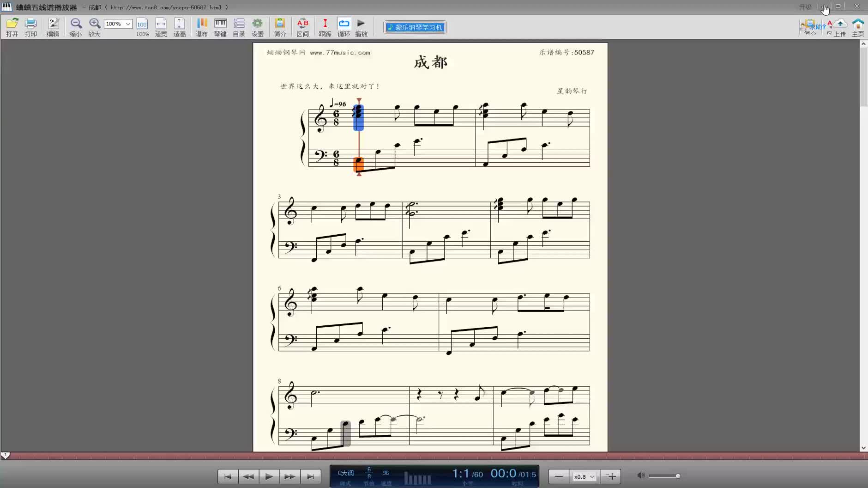Print the score using 打印
The width and height of the screenshot is (868, 488).
point(31,27)
